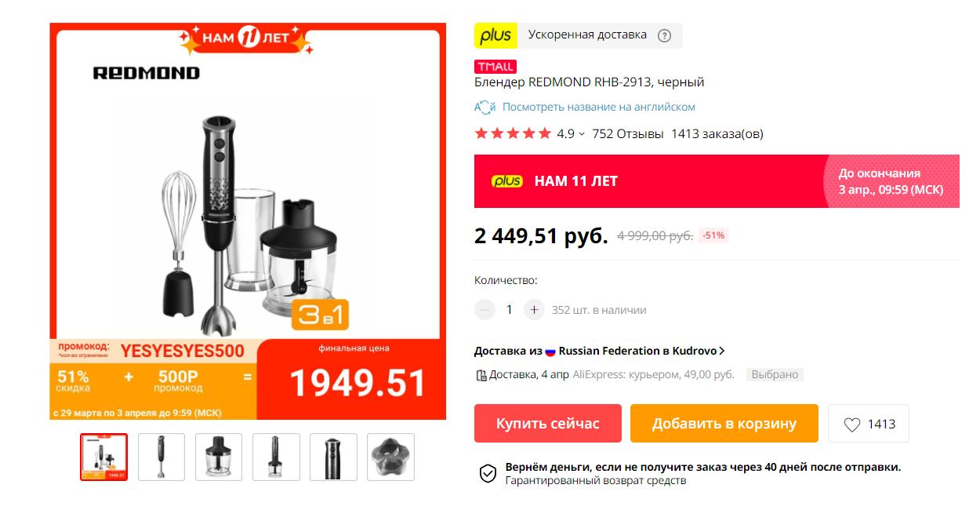Click the question mark help icon
980x521 pixels.
pyautogui.click(x=664, y=35)
